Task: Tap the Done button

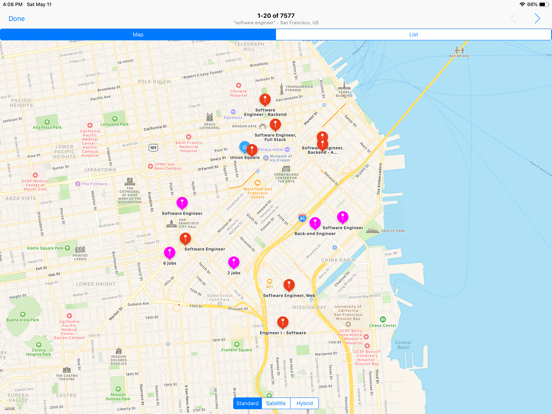Action: pyautogui.click(x=17, y=19)
